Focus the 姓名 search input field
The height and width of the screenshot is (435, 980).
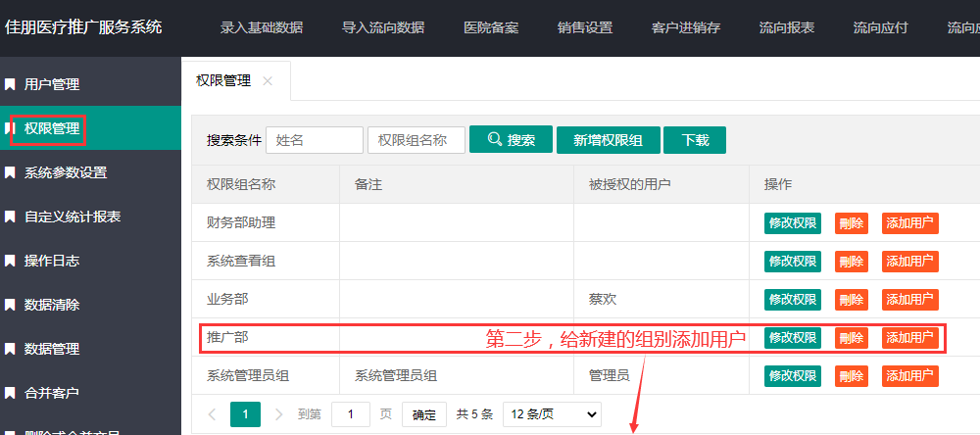click(x=314, y=140)
